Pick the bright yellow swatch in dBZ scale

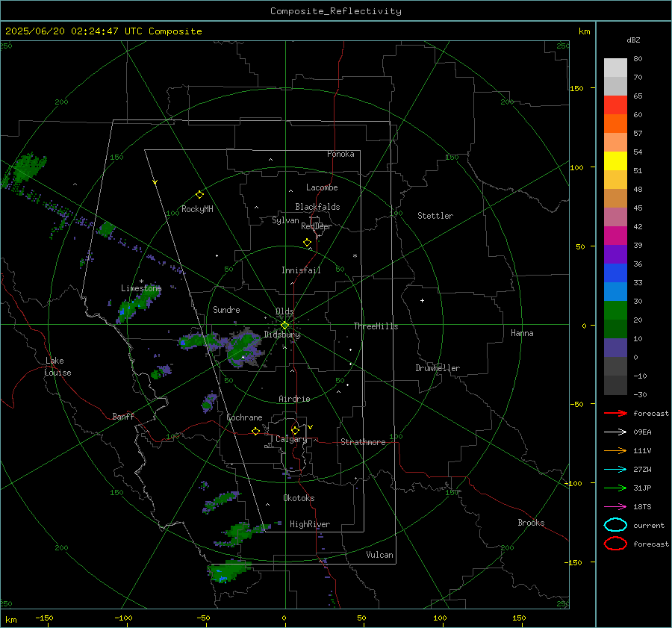point(615,161)
